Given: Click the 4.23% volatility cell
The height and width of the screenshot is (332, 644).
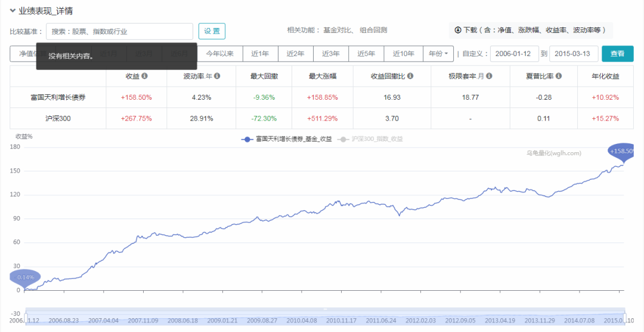Looking at the screenshot, I should point(202,97).
